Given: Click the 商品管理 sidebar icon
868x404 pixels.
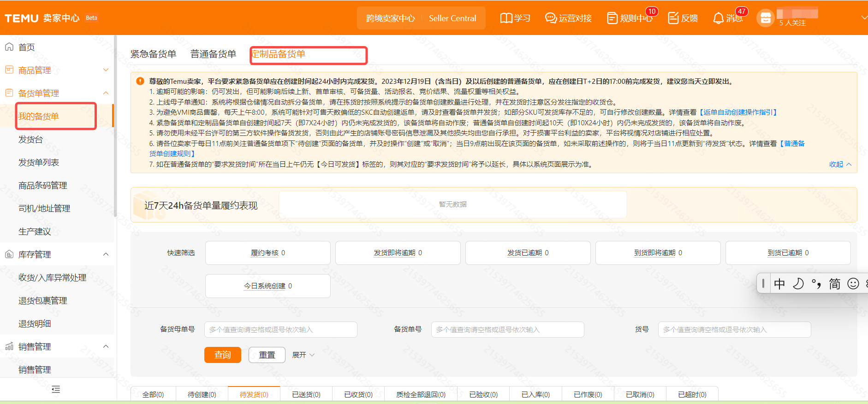Looking at the screenshot, I should 9,70.
